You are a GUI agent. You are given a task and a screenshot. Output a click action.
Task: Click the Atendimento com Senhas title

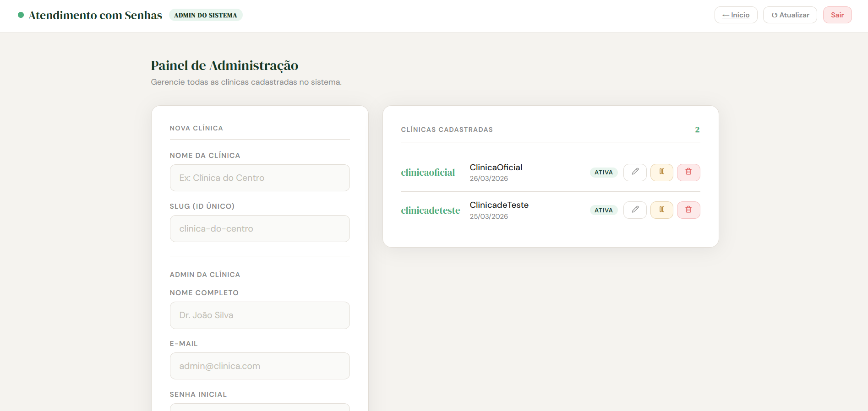click(95, 16)
